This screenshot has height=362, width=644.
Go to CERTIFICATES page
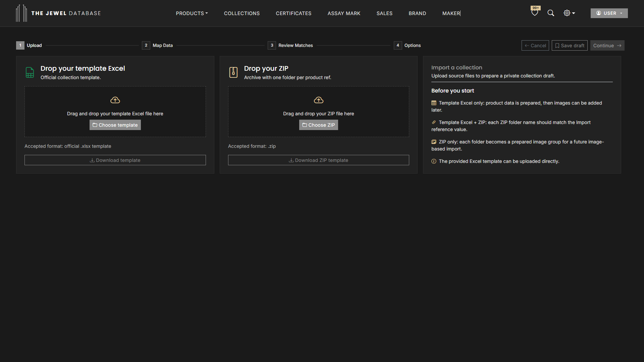click(293, 13)
